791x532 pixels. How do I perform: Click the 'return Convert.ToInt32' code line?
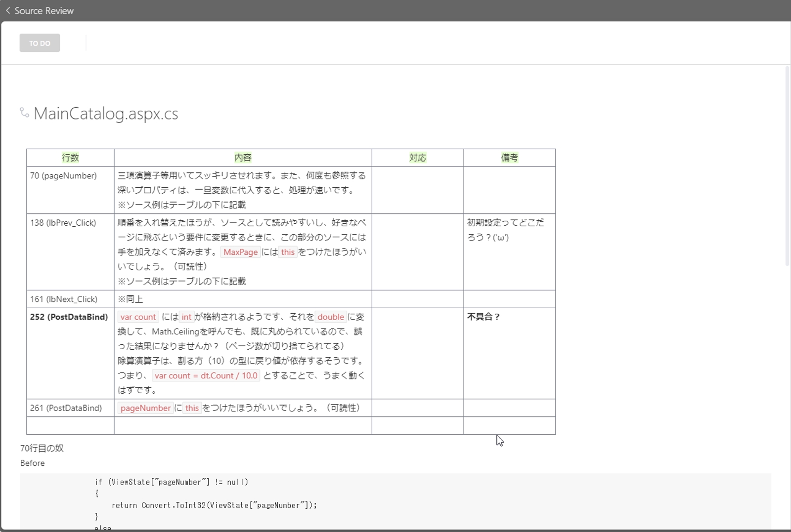coord(214,505)
